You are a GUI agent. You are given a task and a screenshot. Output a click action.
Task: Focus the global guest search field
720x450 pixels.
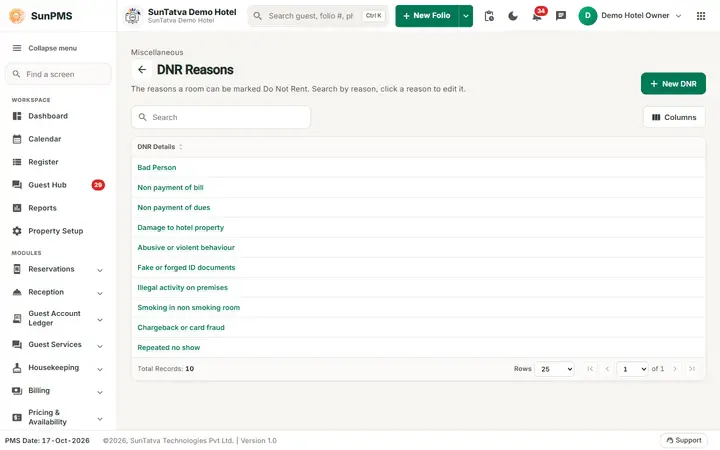coord(318,16)
